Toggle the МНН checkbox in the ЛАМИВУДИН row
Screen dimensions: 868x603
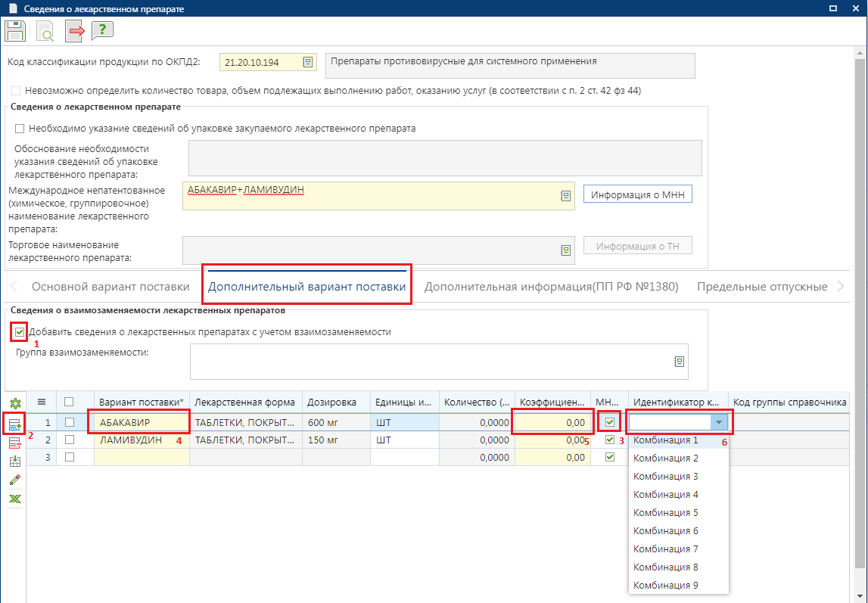(x=610, y=440)
